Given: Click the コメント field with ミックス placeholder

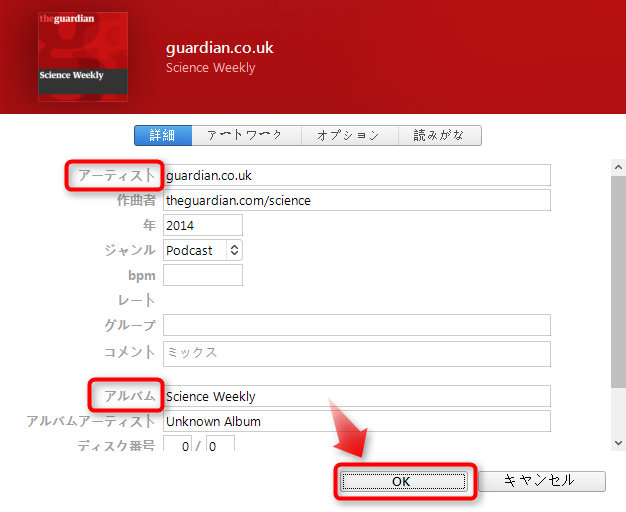Looking at the screenshot, I should pos(357,353).
